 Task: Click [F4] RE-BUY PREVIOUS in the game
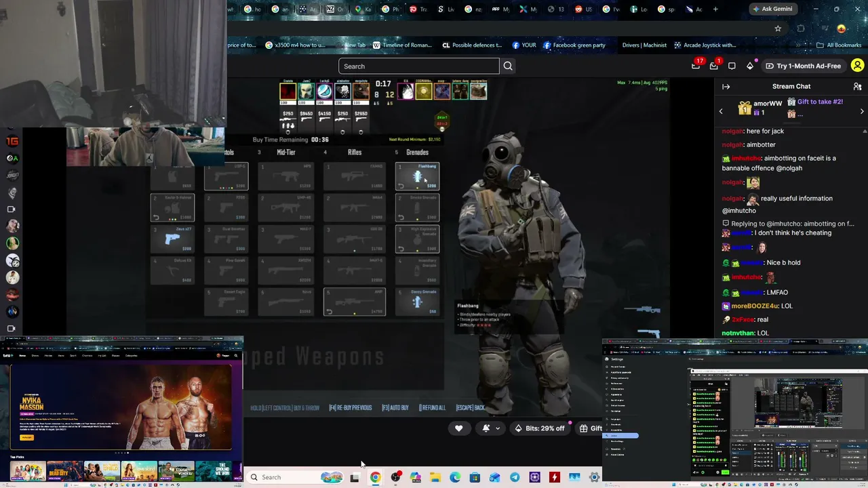pos(351,408)
